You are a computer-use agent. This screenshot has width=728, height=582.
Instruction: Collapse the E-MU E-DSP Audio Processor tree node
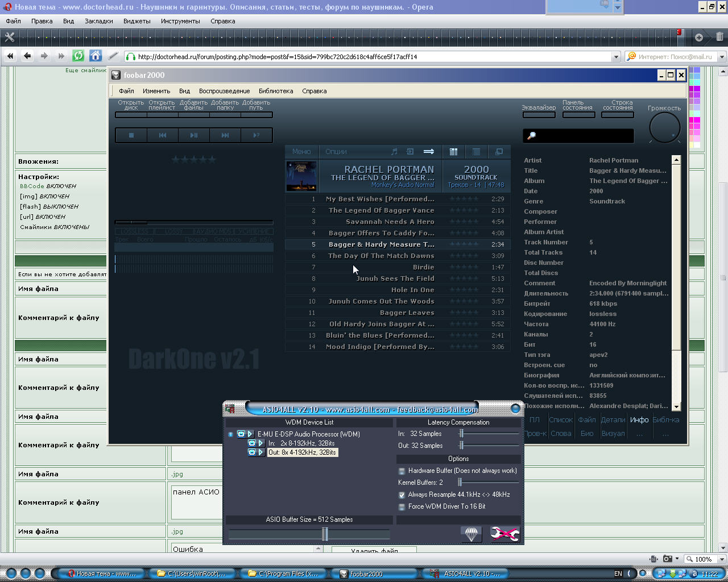point(230,434)
